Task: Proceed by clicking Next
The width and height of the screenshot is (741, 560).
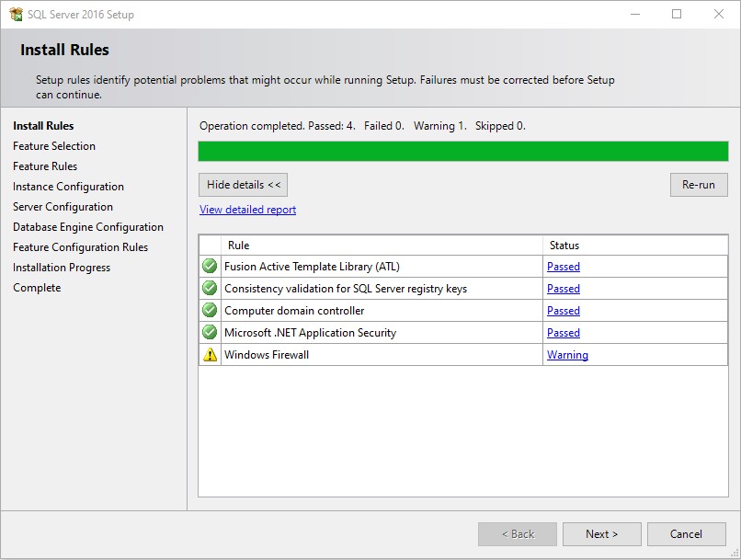Action: [601, 534]
